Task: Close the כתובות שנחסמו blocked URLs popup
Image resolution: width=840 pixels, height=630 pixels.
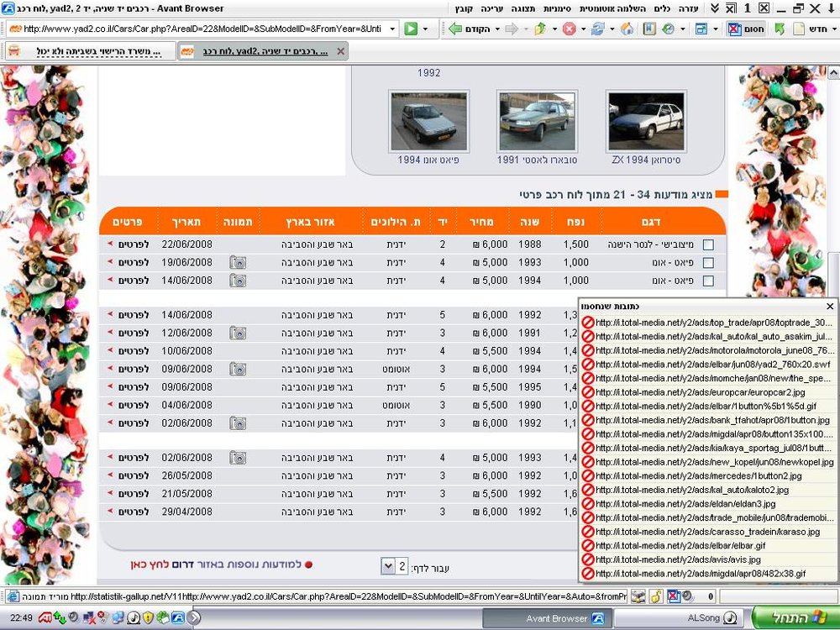Action: coord(830,307)
